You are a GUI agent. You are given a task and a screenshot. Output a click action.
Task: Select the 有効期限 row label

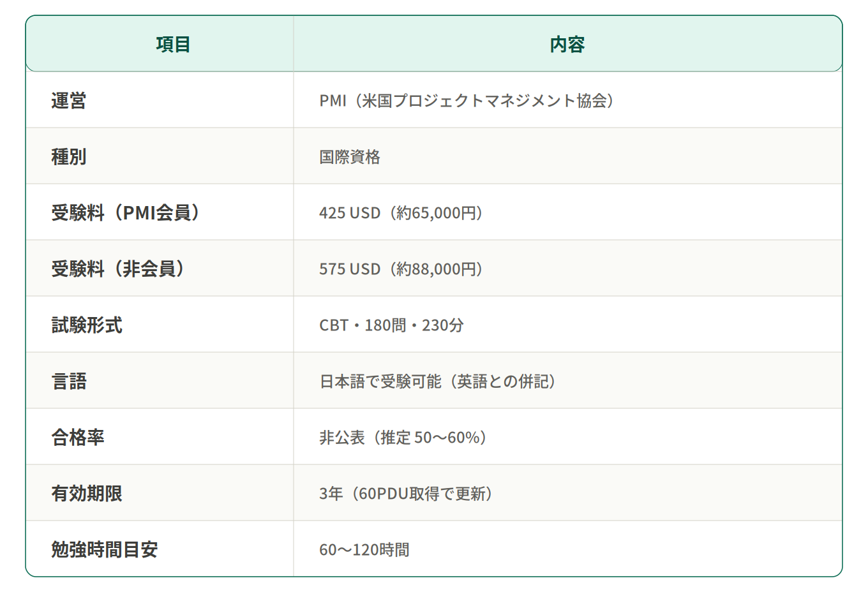point(87,493)
